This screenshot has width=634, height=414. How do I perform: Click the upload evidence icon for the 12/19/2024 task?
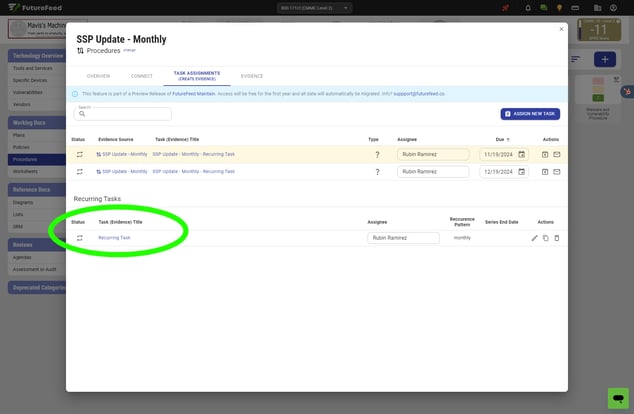point(545,172)
